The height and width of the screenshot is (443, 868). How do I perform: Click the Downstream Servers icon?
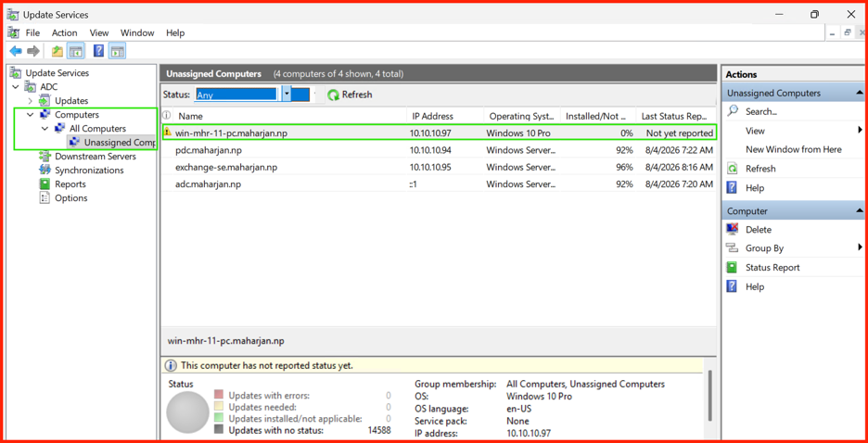45,157
